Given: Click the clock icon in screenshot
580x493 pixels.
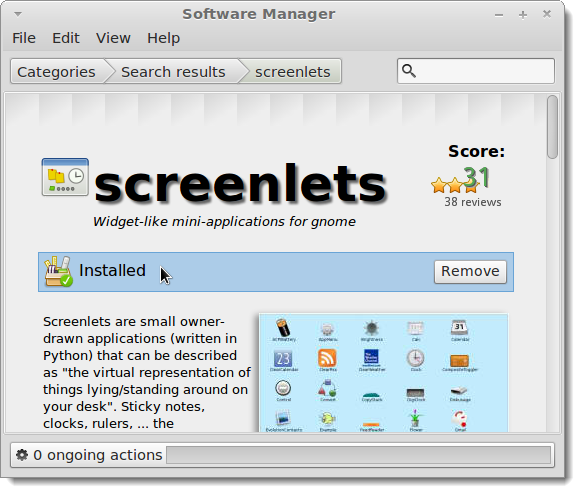Looking at the screenshot, I should pos(416,358).
